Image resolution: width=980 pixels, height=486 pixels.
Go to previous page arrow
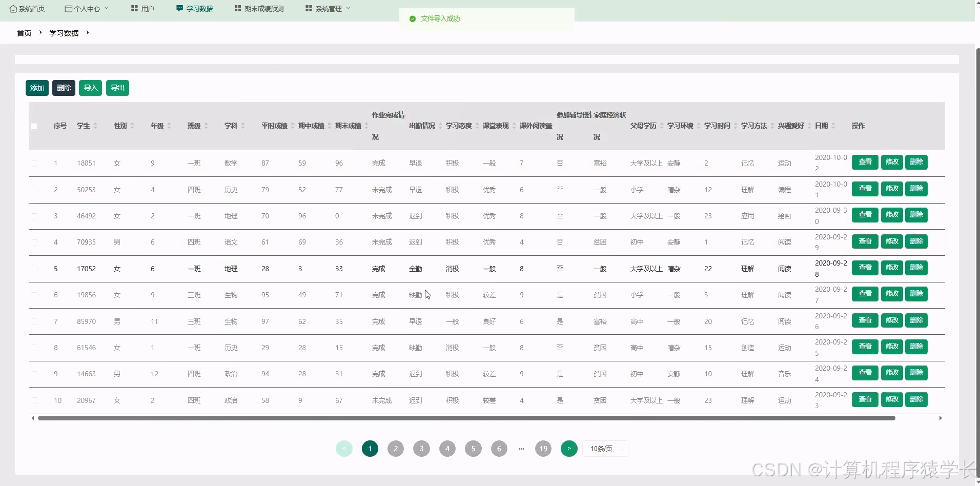click(x=344, y=449)
